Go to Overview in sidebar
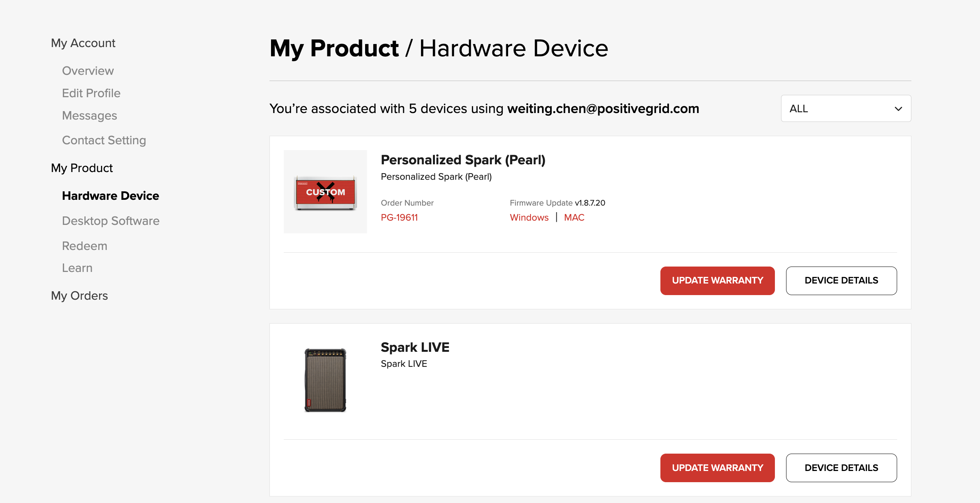Screen dimensions: 980x503 (88, 71)
